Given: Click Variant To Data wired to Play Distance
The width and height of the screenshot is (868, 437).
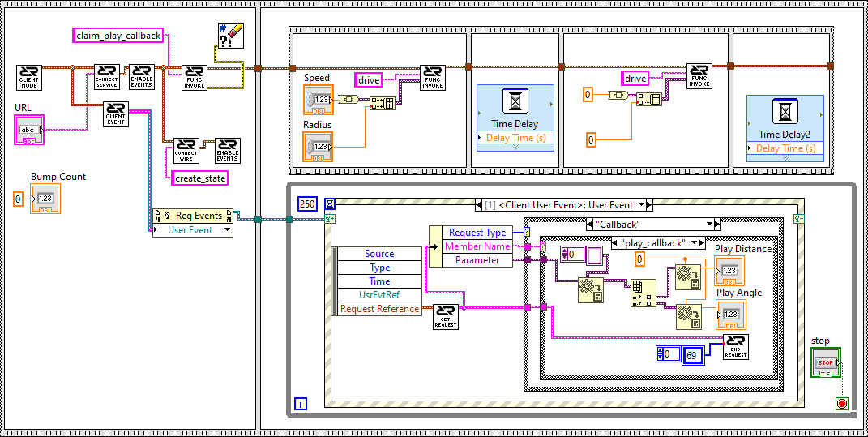Looking at the screenshot, I should [688, 278].
